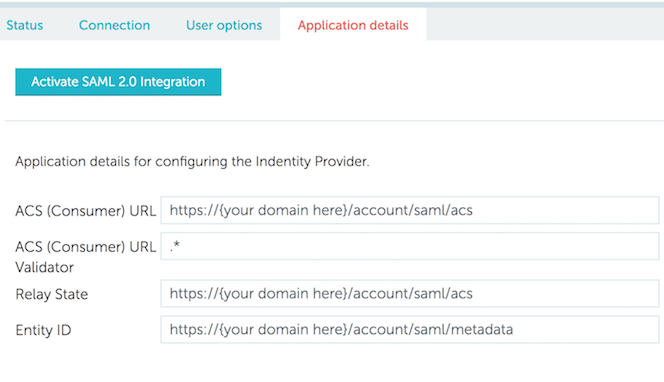
Task: Click the divider line under the Activate button
Action: pos(334,121)
